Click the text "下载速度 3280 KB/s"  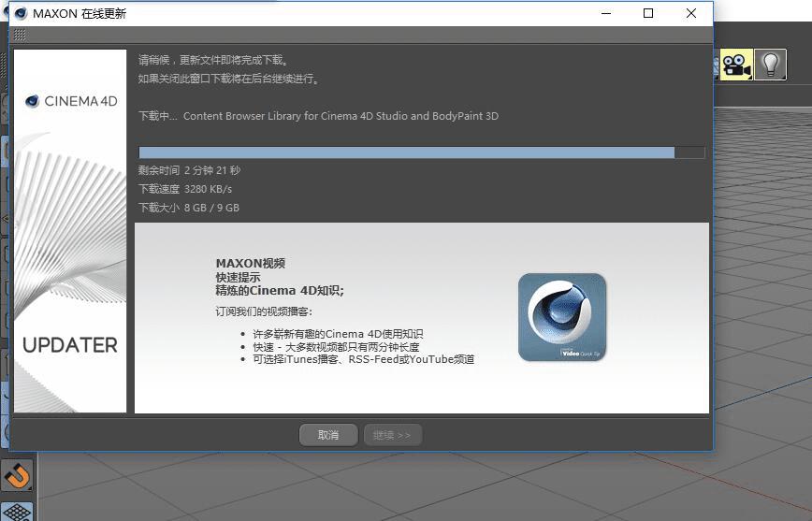coord(185,189)
